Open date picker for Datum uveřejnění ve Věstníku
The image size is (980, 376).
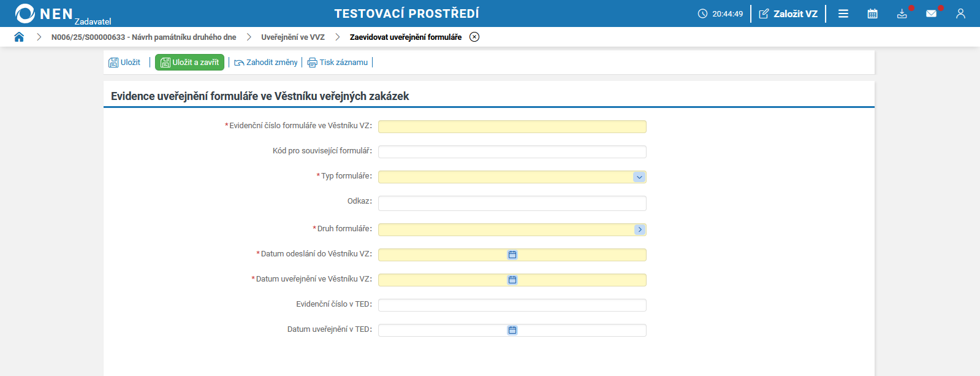(x=512, y=280)
